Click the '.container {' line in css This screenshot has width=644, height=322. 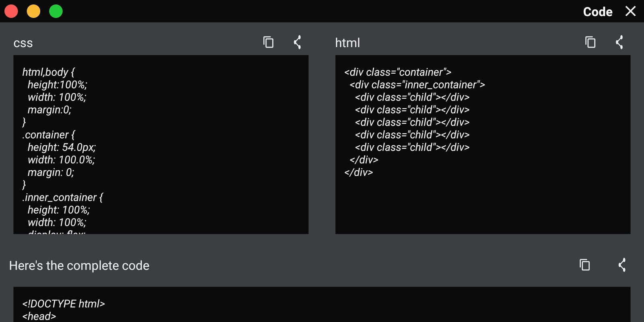click(49, 135)
